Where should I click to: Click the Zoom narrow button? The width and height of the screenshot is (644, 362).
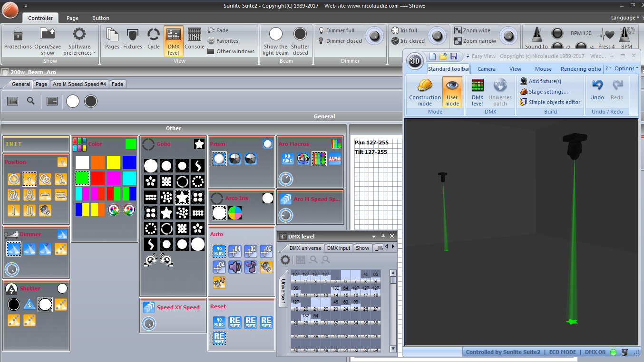[475, 41]
